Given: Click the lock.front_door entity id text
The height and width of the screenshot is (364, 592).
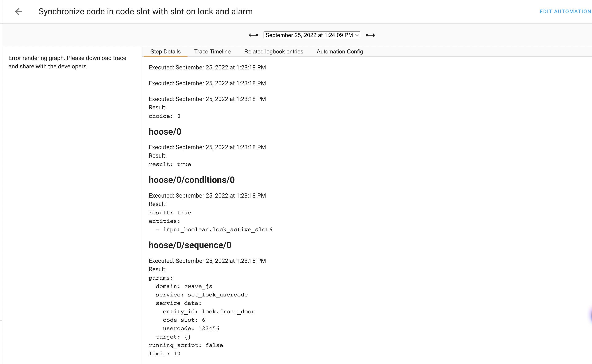Looking at the screenshot, I should tap(228, 311).
